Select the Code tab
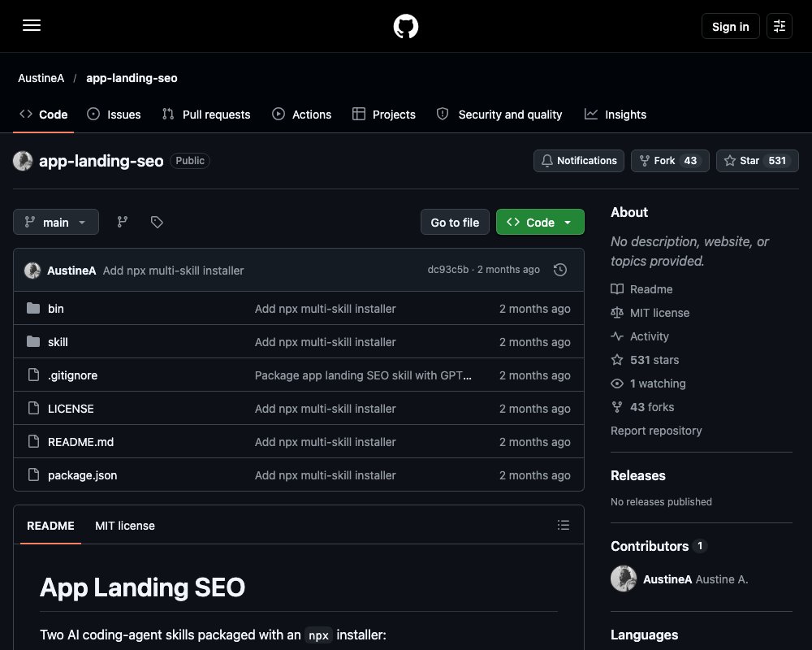The image size is (812, 650). 44,115
